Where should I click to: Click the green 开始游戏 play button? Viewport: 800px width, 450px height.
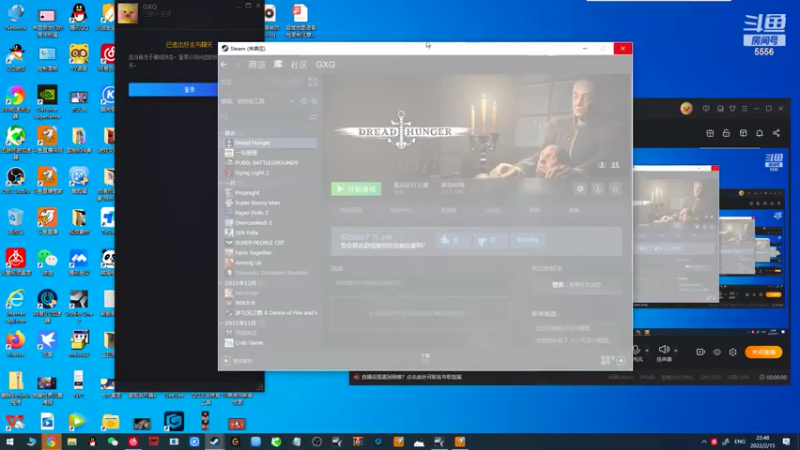pos(356,189)
